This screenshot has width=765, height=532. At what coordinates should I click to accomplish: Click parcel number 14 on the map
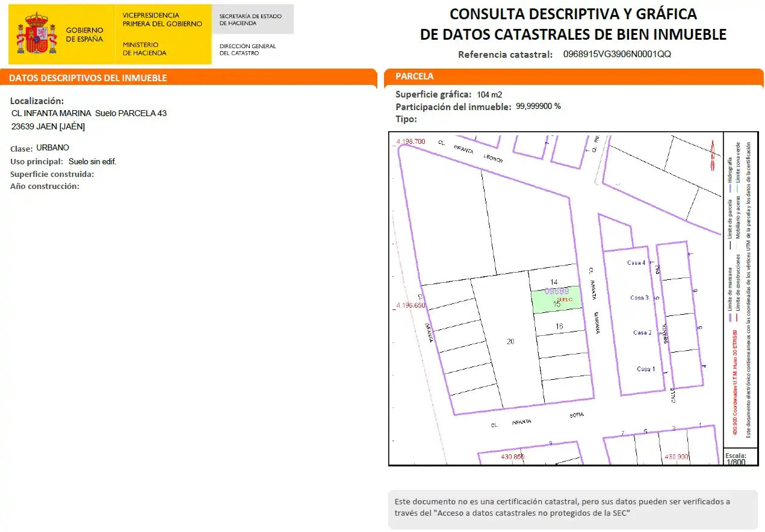pos(554,282)
